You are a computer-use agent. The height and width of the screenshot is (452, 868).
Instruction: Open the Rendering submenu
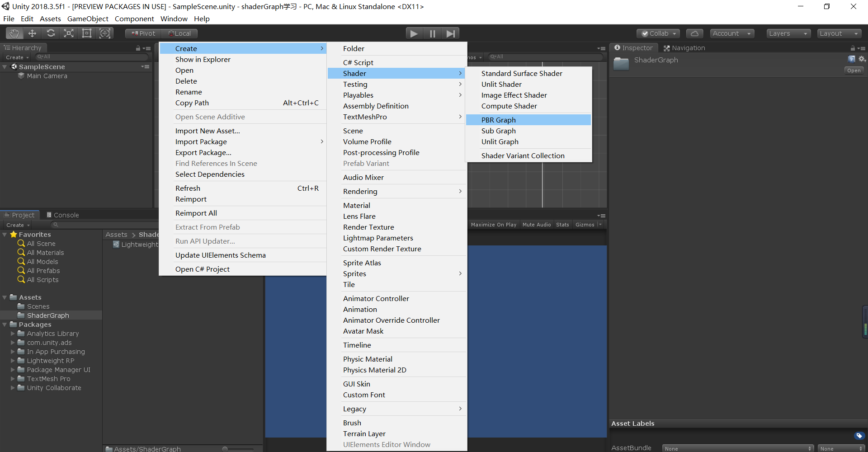tap(396, 191)
